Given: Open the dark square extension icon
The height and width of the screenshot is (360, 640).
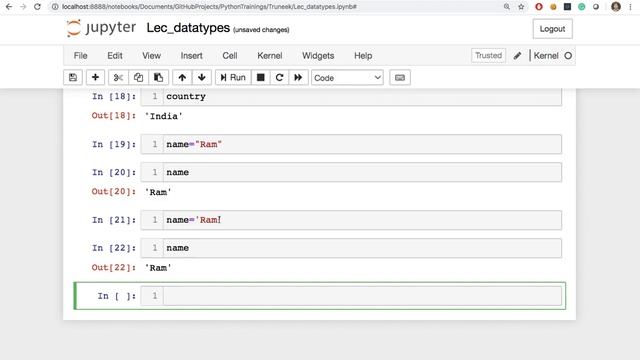Looking at the screenshot, I should [567, 7].
